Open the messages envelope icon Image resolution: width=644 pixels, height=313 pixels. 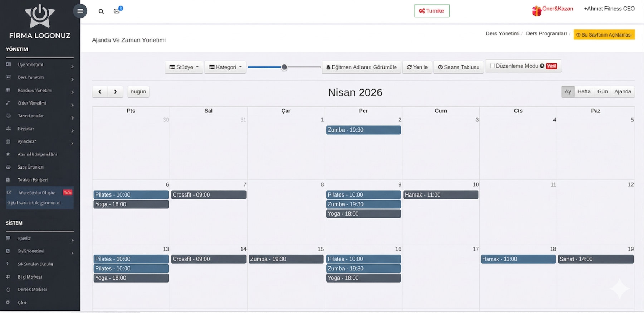(x=117, y=11)
